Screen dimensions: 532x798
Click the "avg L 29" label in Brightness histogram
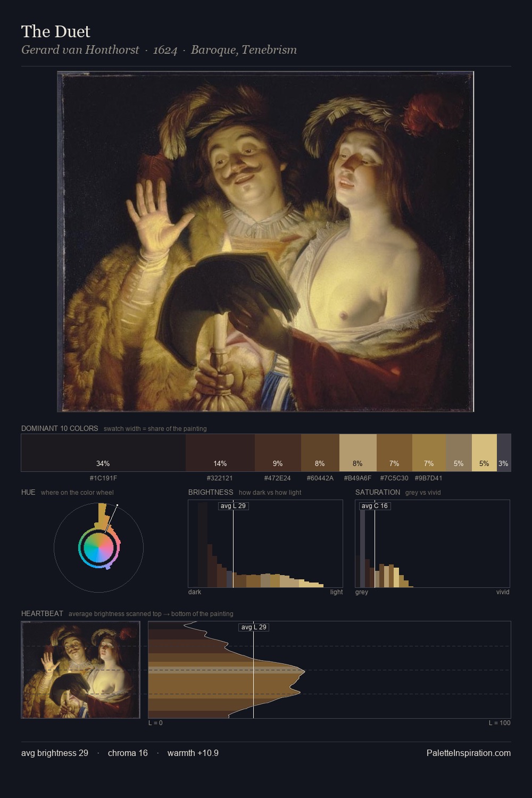pyautogui.click(x=234, y=506)
